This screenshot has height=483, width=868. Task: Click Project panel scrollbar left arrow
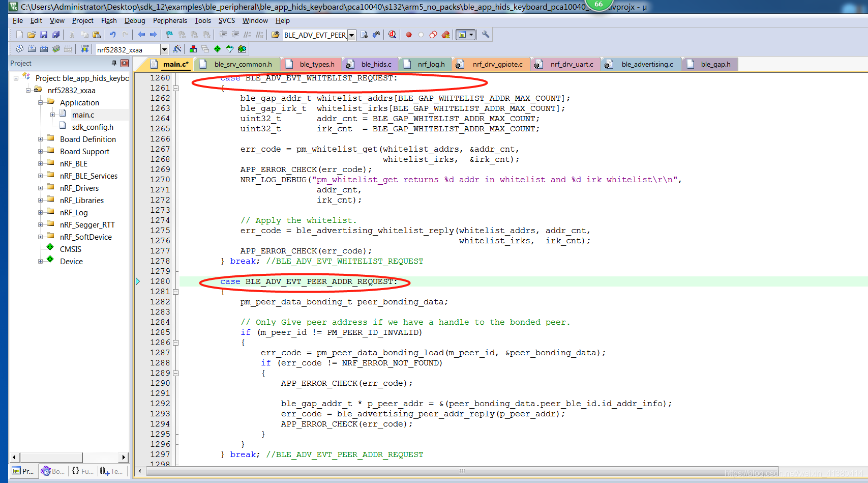click(x=14, y=457)
